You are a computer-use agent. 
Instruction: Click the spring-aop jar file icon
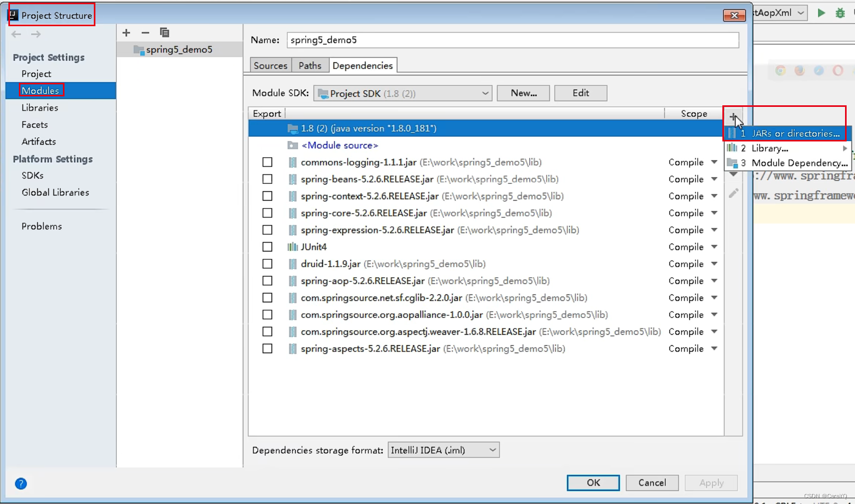(293, 281)
